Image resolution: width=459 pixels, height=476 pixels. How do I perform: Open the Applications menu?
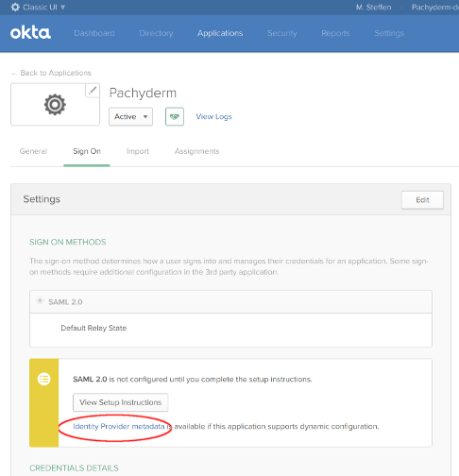(220, 33)
